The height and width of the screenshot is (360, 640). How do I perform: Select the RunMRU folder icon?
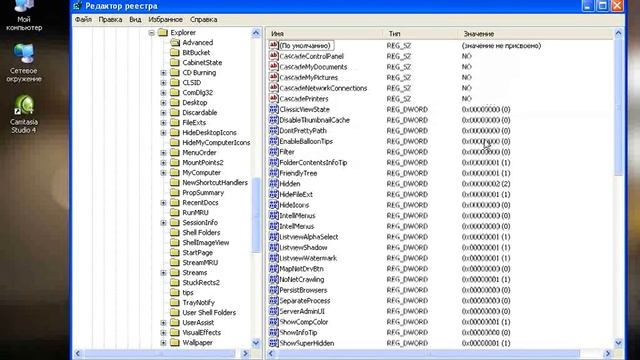coord(175,212)
